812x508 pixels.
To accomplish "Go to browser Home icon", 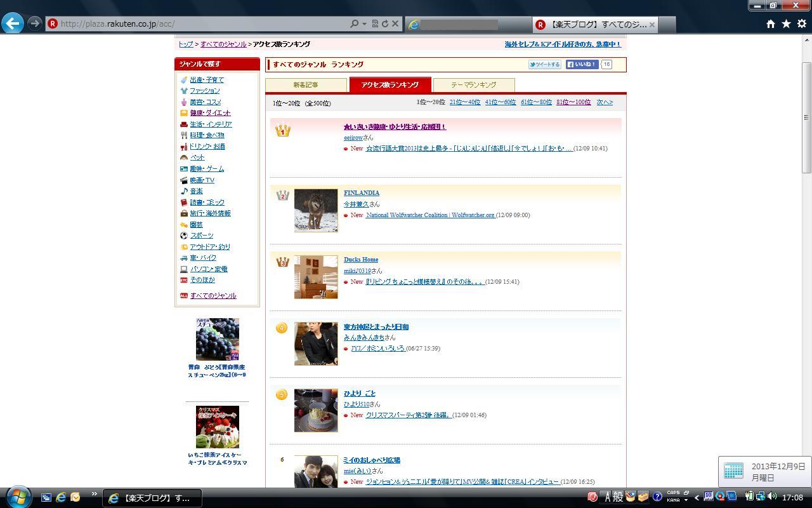I will point(770,24).
